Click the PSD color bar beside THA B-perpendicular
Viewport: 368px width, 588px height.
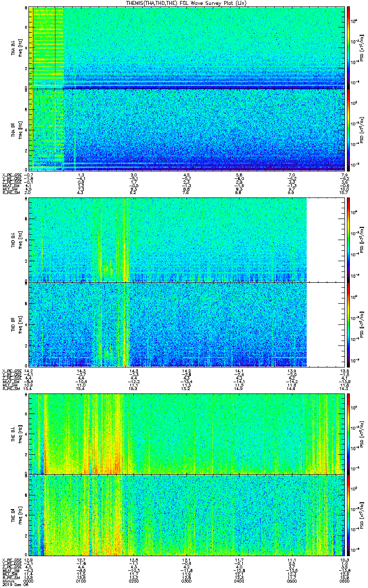click(349, 48)
